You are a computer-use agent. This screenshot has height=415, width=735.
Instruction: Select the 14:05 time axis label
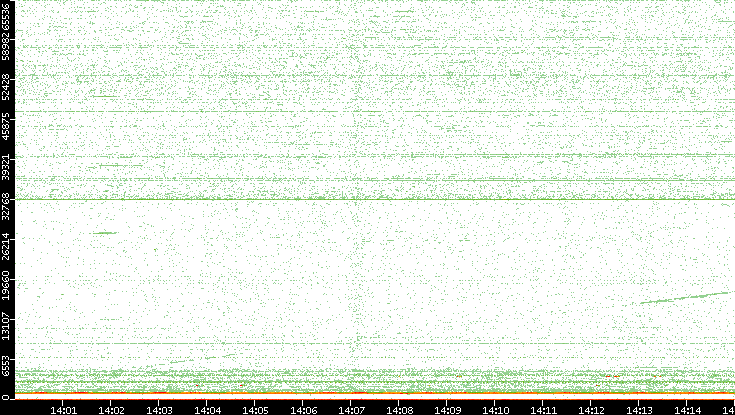coord(255,410)
